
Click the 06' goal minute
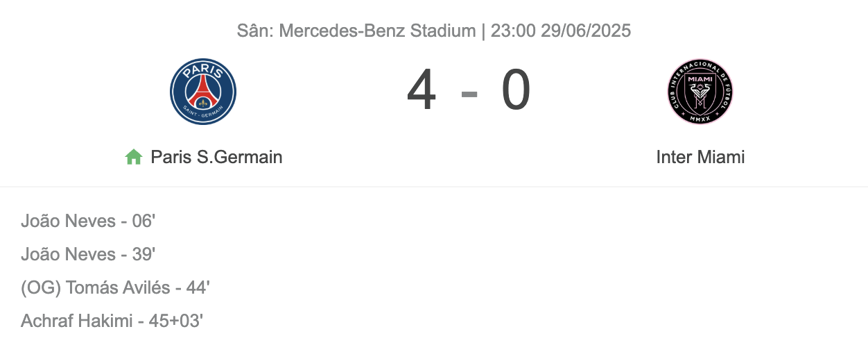coord(144,221)
